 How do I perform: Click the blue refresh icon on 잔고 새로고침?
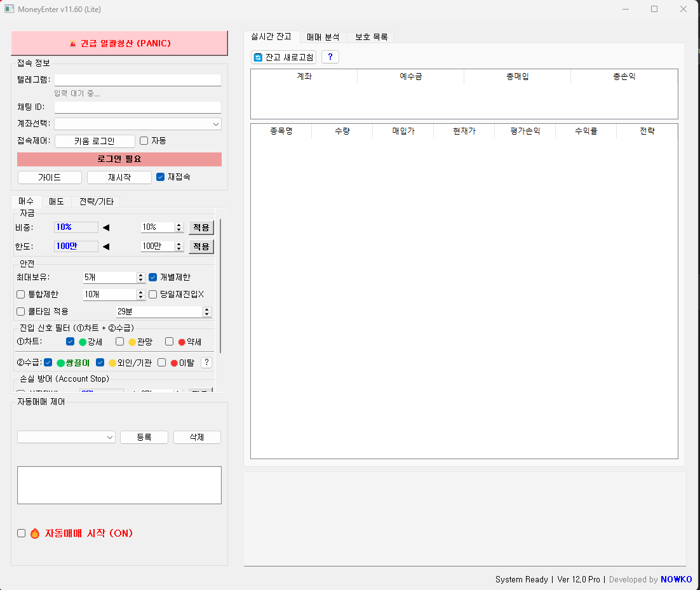257,57
